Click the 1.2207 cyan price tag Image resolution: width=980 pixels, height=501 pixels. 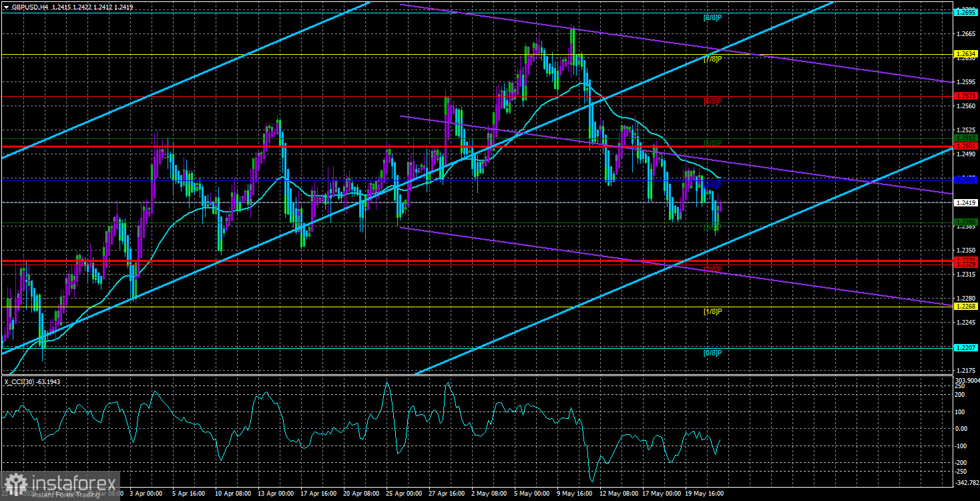point(967,348)
